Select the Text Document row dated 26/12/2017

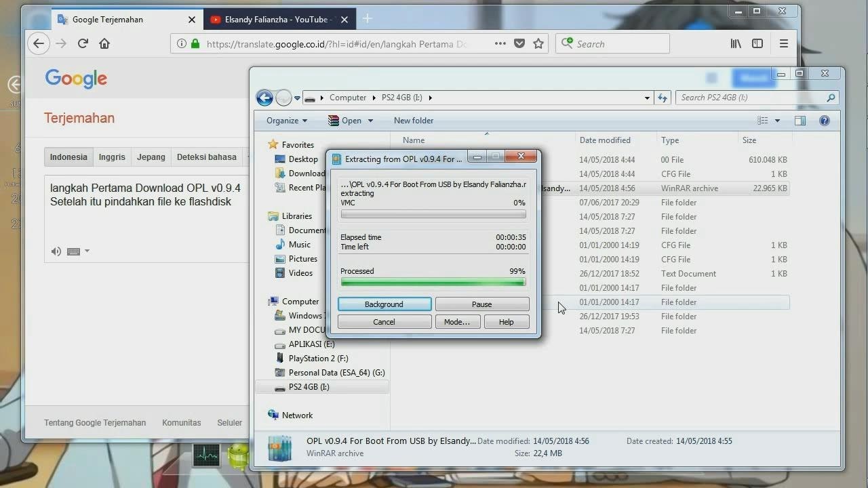(x=595, y=274)
